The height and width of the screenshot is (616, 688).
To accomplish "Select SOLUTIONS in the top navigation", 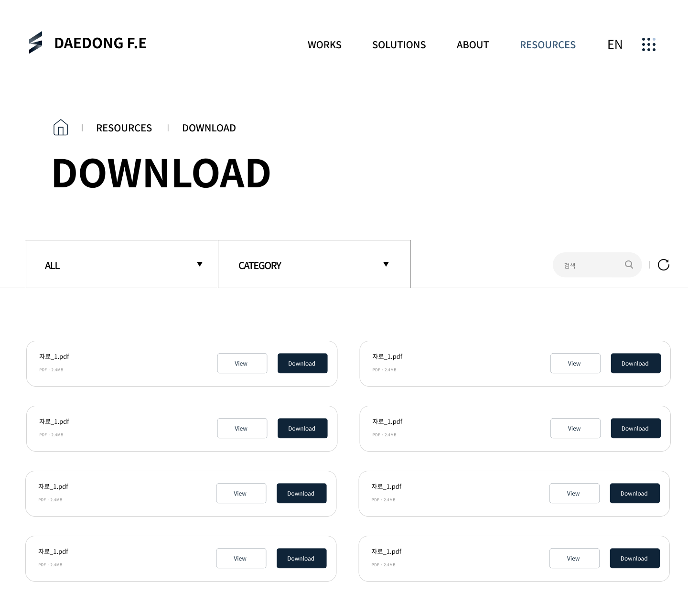I will (x=399, y=45).
